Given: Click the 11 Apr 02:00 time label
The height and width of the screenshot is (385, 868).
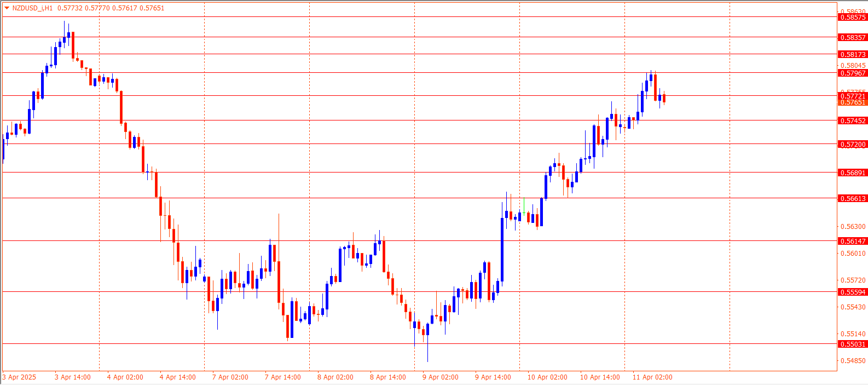Looking at the screenshot, I should tap(652, 377).
